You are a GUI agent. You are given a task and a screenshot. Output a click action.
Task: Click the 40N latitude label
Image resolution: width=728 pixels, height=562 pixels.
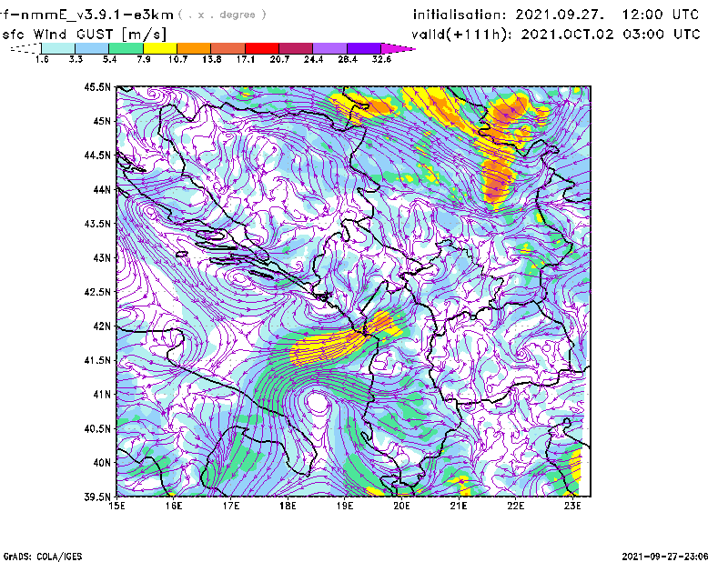pos(102,463)
